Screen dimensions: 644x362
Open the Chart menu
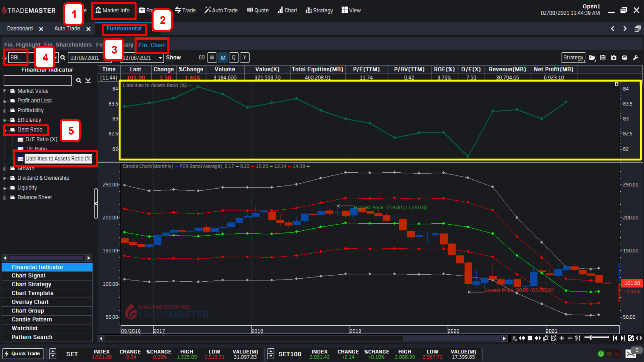coord(287,10)
